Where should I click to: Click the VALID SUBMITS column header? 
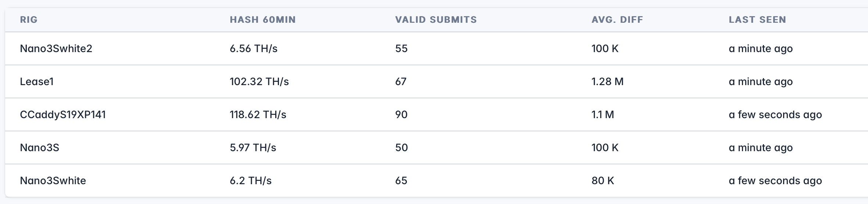(436, 20)
